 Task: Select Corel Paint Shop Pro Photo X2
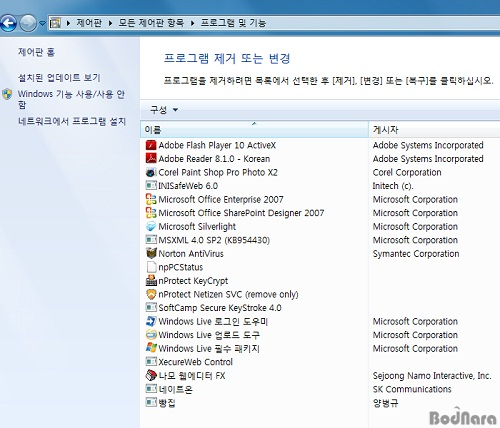(x=218, y=172)
